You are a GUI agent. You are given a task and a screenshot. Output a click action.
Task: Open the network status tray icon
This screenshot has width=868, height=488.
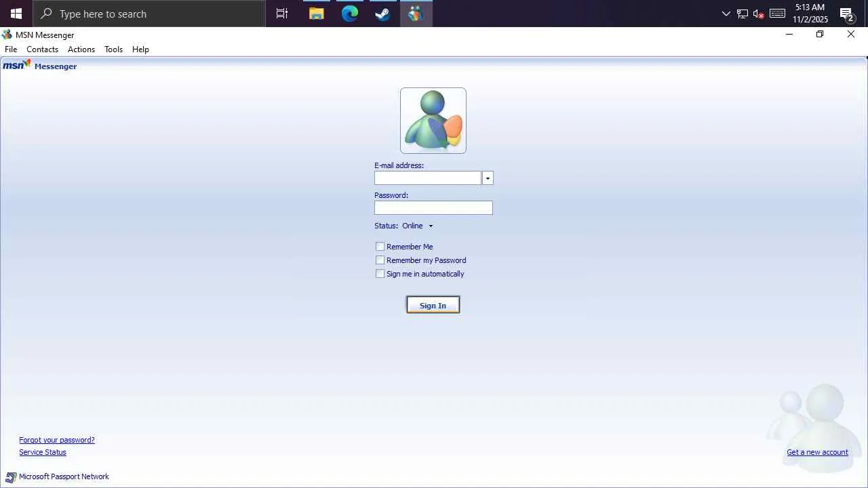point(743,14)
